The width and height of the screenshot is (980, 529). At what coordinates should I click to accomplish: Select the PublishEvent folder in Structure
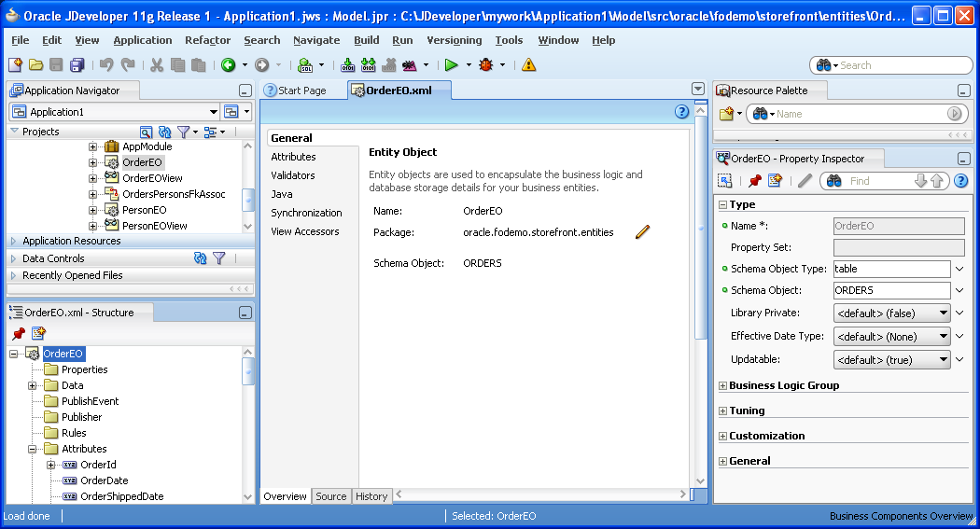(x=90, y=401)
